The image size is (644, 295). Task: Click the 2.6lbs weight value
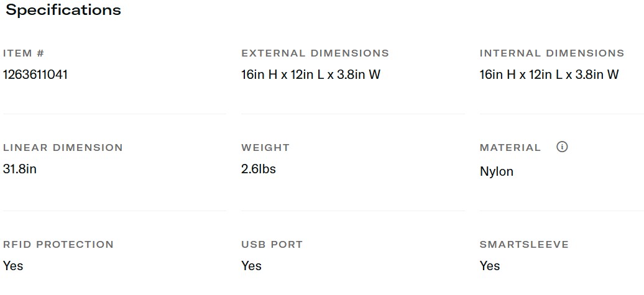(x=259, y=169)
